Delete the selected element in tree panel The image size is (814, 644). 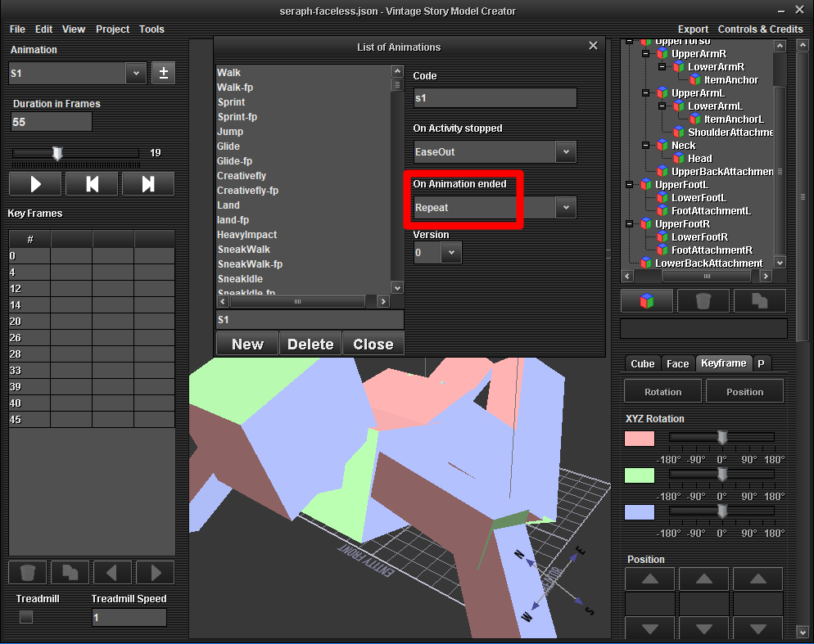pos(703,300)
